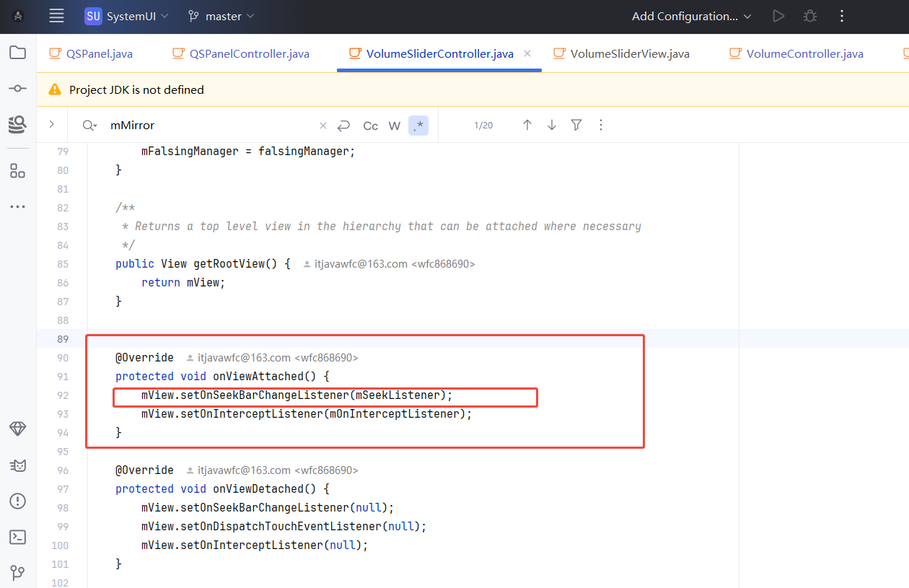Open search bar more options dots

coord(601,125)
